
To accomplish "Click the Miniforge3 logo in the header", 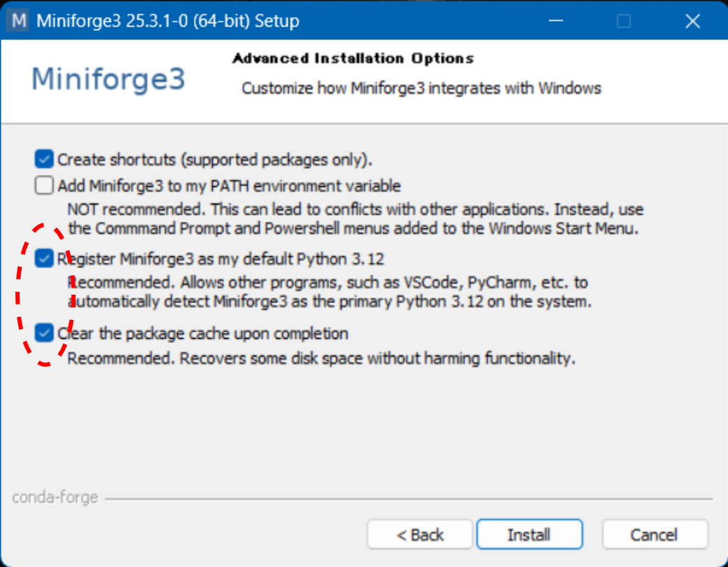I will pos(108,79).
